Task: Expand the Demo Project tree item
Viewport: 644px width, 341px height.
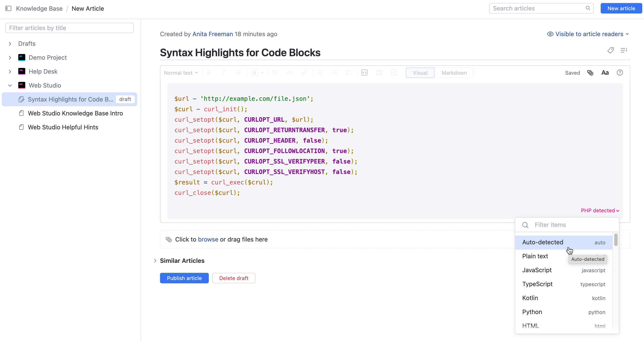Action: pyautogui.click(x=10, y=57)
